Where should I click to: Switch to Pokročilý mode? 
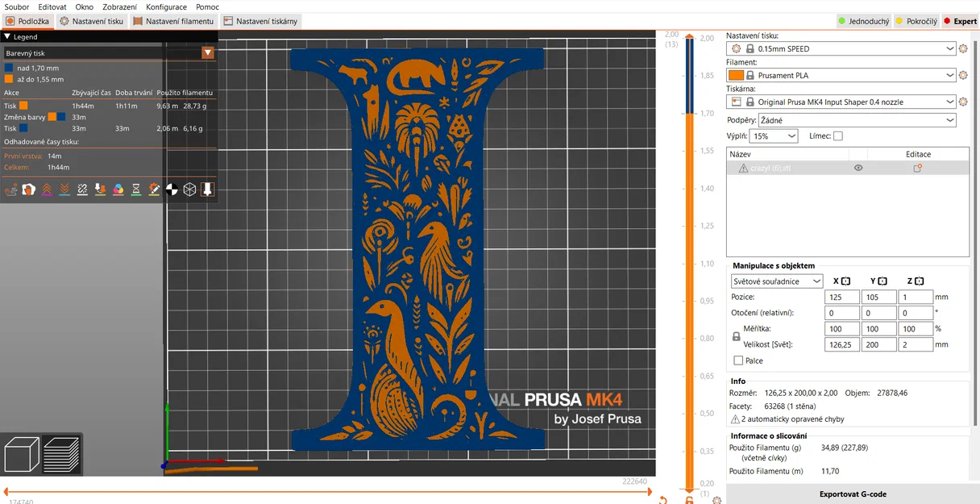916,21
